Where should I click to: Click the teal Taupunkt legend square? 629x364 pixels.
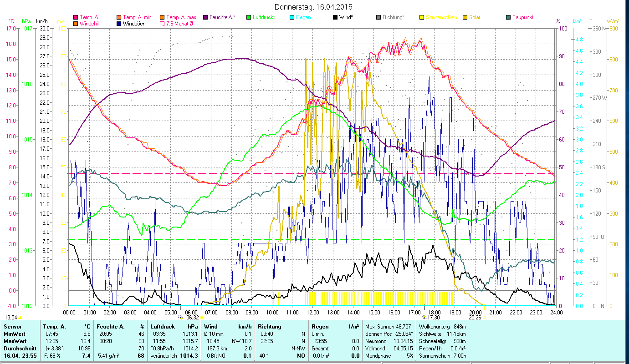click(x=508, y=17)
